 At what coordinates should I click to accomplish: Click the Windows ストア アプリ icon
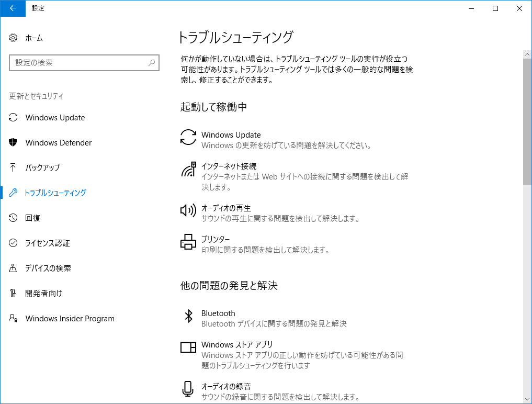click(x=188, y=347)
